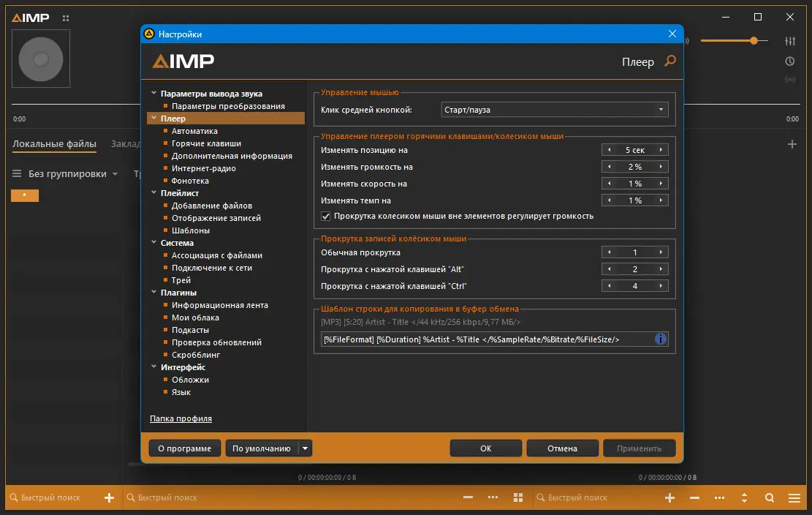Add new playlist tab with plus icon
Viewport: 812px width, 515px height.
pyautogui.click(x=792, y=144)
